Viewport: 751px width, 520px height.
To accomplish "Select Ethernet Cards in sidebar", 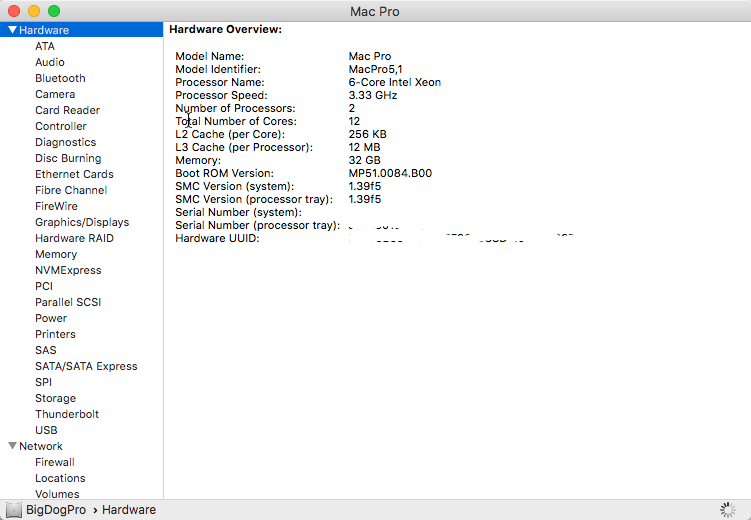I will tap(74, 174).
